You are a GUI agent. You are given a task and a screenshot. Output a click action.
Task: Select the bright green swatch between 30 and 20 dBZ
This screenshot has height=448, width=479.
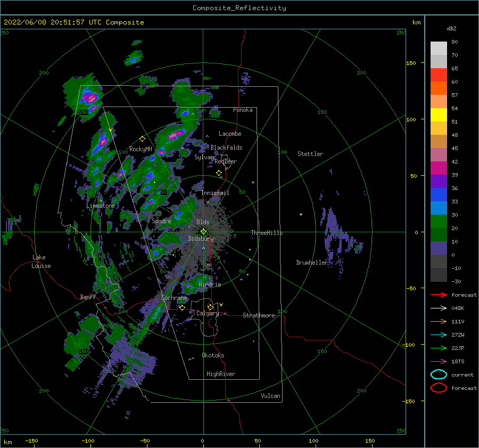pos(439,222)
